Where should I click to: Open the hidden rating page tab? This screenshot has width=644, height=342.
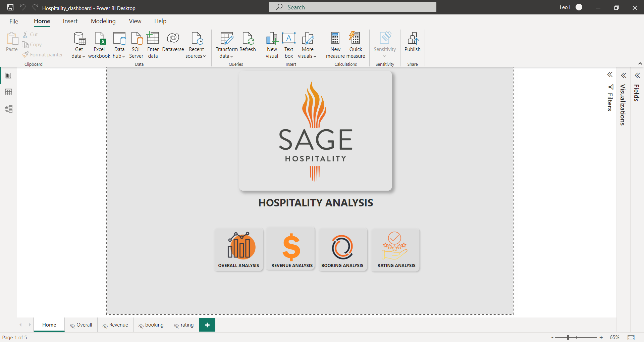[184, 325]
